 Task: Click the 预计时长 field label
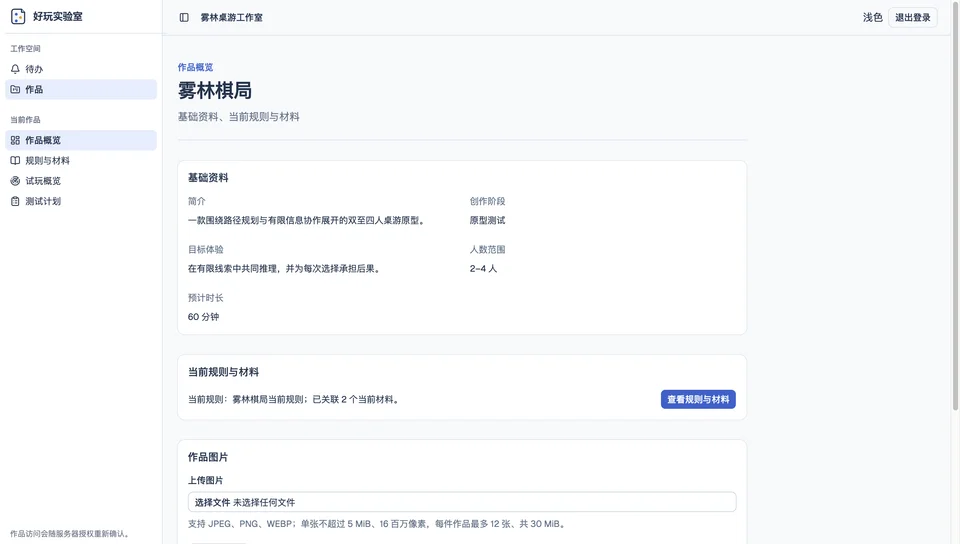coord(206,298)
